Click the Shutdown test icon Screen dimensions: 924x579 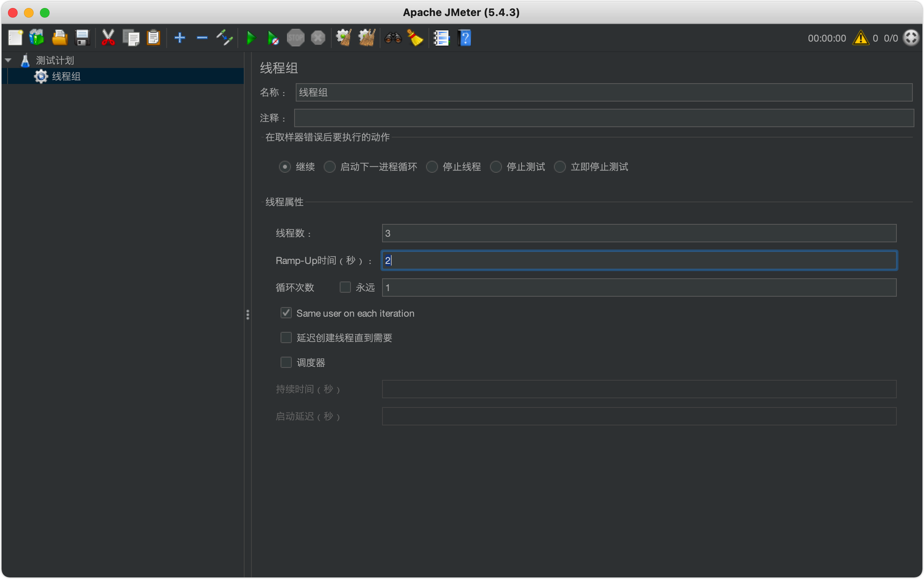318,38
